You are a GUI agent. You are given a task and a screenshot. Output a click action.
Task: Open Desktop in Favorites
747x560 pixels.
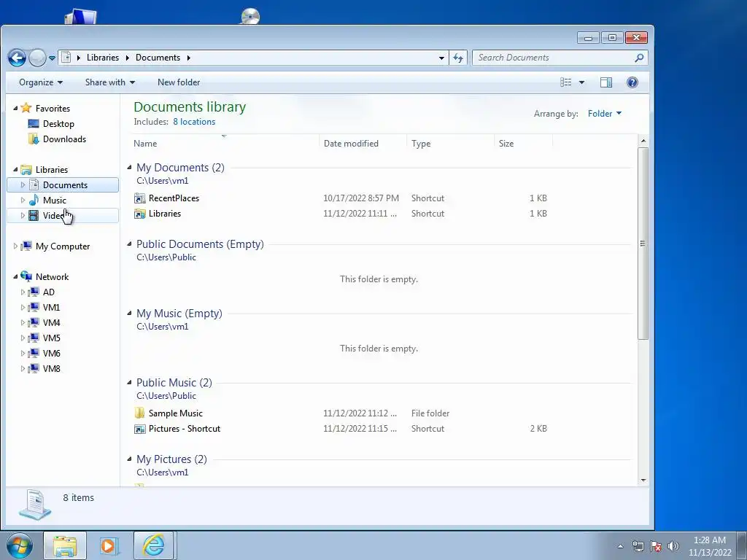(x=58, y=124)
